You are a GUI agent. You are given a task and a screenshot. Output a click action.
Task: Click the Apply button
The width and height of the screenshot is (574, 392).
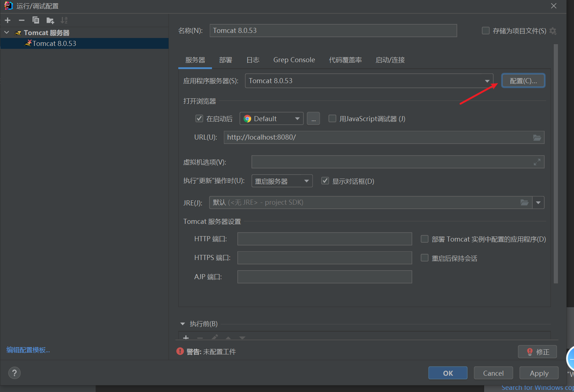539,373
